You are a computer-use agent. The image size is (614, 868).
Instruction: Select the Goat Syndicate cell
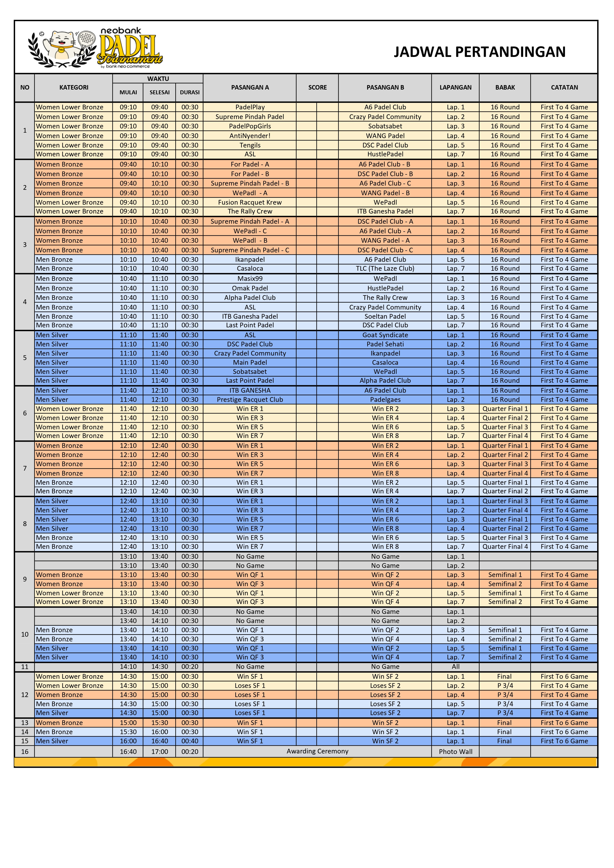[385, 335]
